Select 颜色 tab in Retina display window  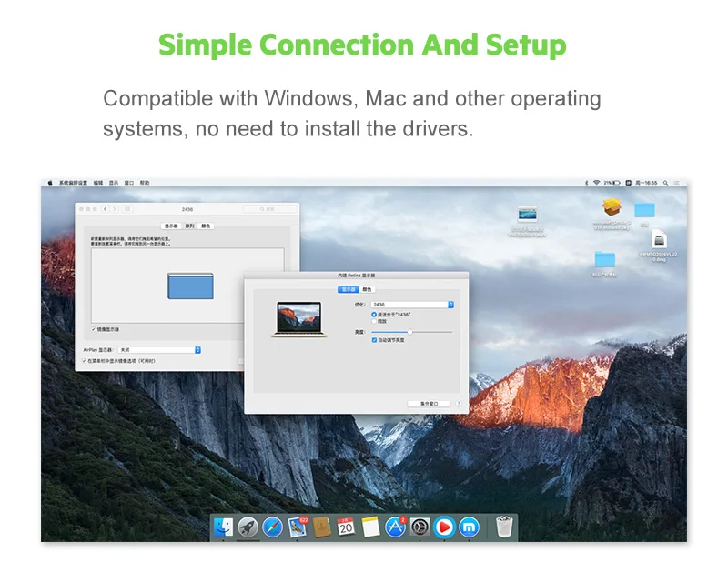(x=367, y=289)
